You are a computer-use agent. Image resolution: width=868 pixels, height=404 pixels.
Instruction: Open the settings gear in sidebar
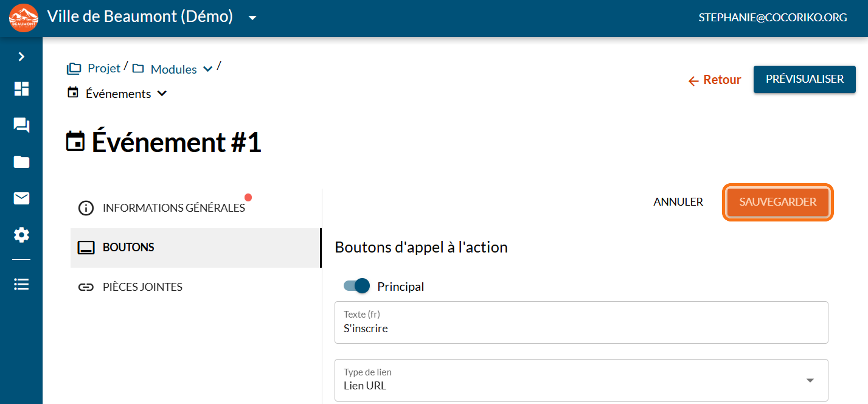[x=21, y=235]
